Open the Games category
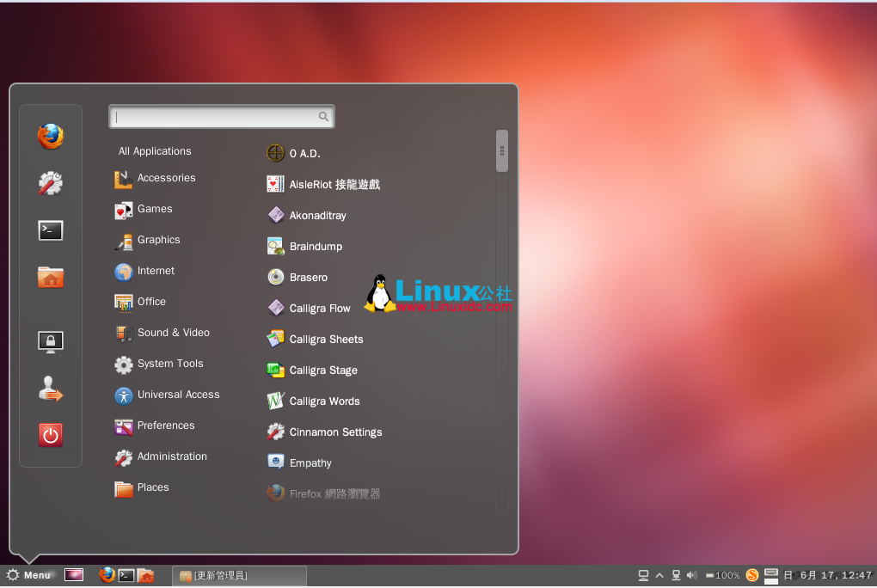Screen dimensions: 877x588 pos(144,209)
